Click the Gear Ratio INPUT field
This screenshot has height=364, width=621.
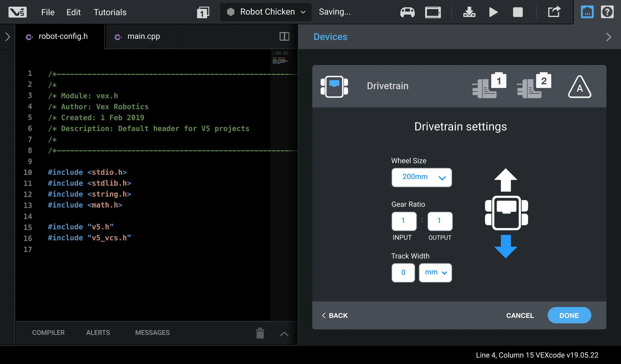tap(404, 221)
